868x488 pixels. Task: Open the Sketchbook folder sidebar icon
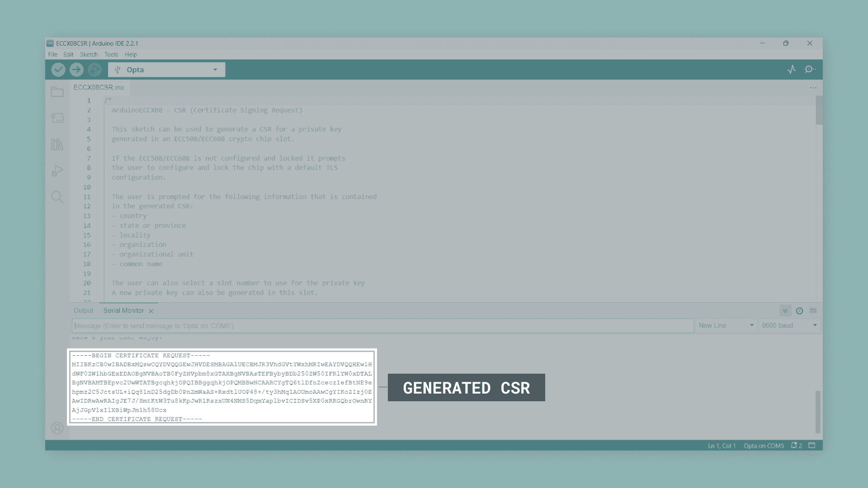pos(57,92)
